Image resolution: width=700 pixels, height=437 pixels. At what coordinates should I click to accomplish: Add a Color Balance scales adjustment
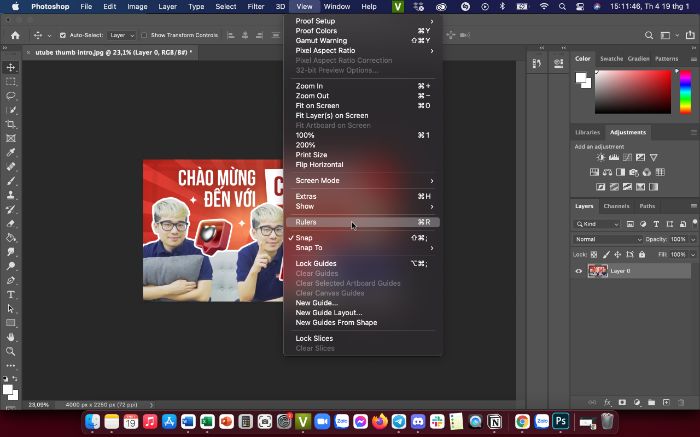click(x=607, y=172)
